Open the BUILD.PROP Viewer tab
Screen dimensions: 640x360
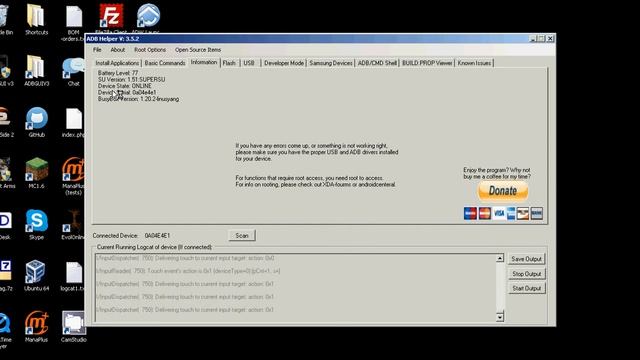click(427, 63)
